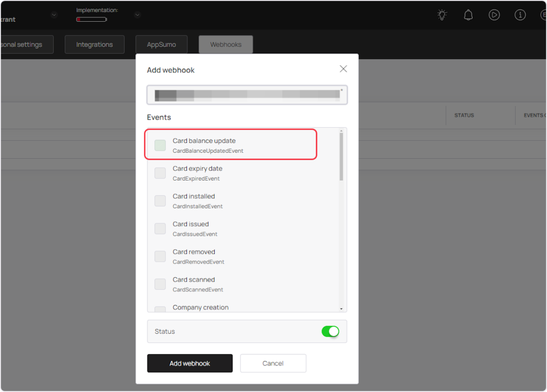Turn off the Status toggle
Viewport: 547px width, 392px height.
(x=330, y=332)
